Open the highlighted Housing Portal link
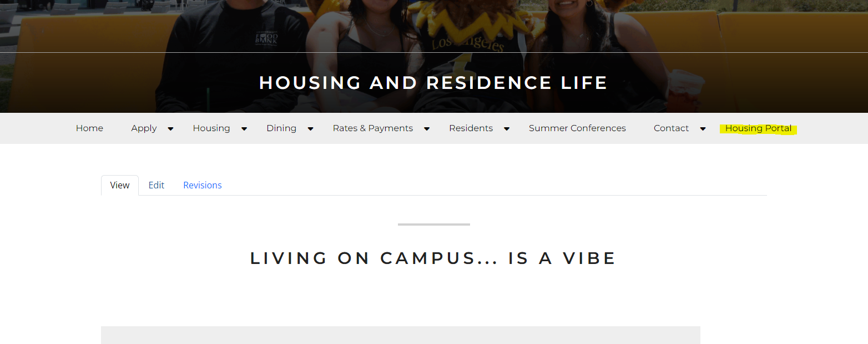 [x=758, y=128]
